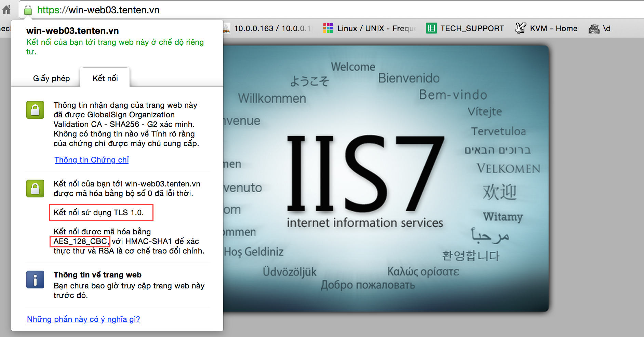
Task: Select the Kết nối tab
Action: coord(105,78)
